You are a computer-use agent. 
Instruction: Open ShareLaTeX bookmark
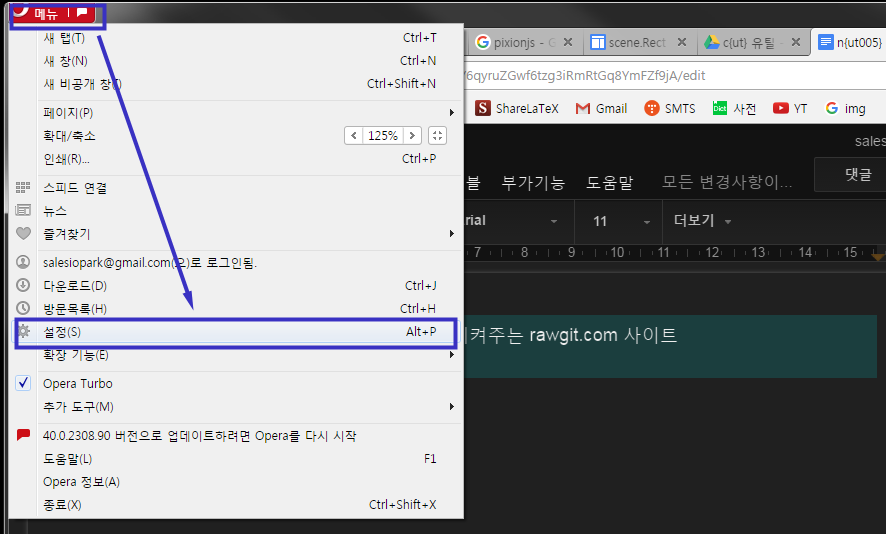516,108
